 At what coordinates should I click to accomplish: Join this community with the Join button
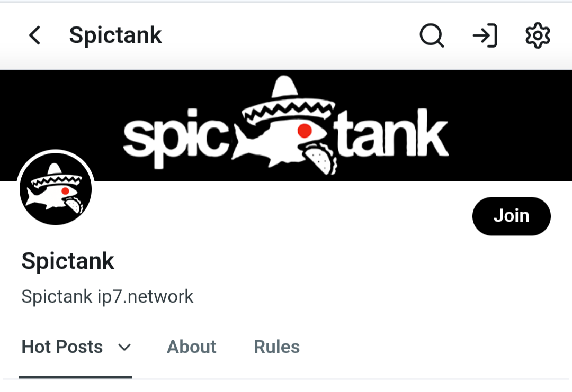point(512,216)
